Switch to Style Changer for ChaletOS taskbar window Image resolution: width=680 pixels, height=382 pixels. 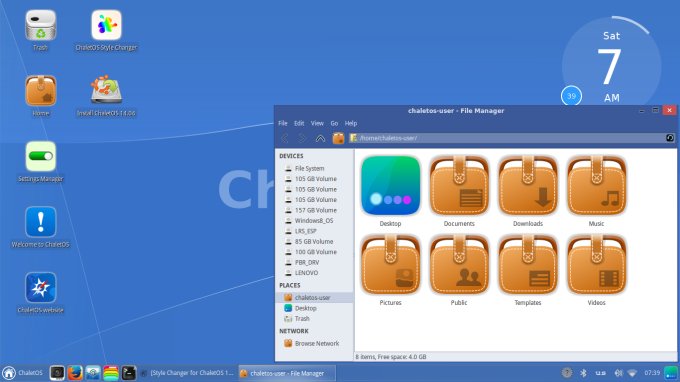pos(188,373)
